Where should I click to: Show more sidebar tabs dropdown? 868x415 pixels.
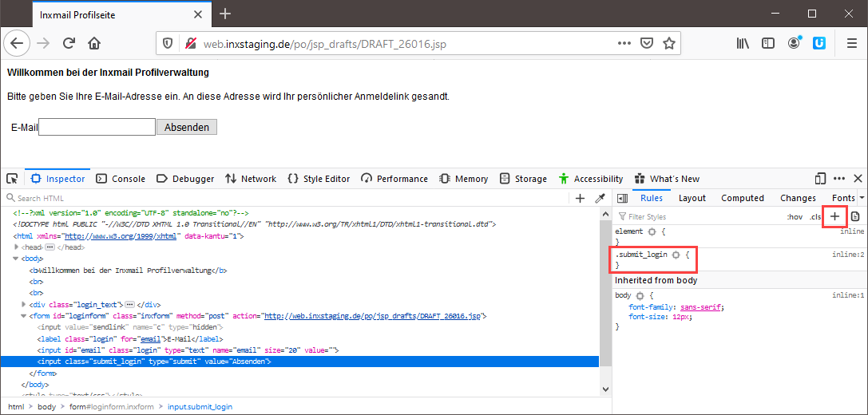point(862,198)
